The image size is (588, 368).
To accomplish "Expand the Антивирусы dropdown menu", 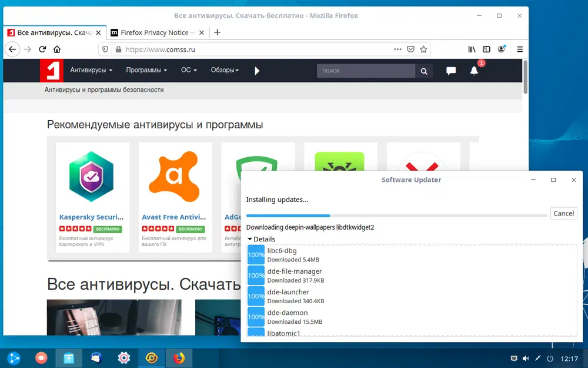I will click(91, 70).
